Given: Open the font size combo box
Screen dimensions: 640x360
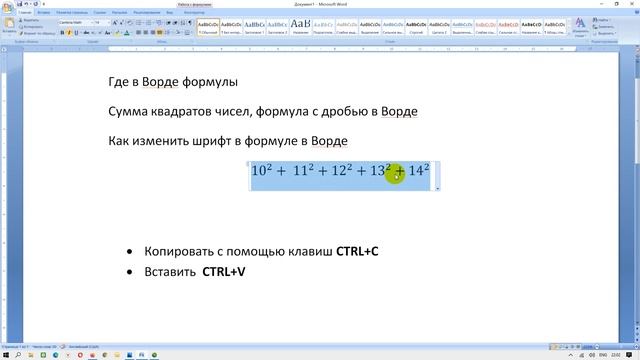Looking at the screenshot, I should pyautogui.click(x=102, y=22).
